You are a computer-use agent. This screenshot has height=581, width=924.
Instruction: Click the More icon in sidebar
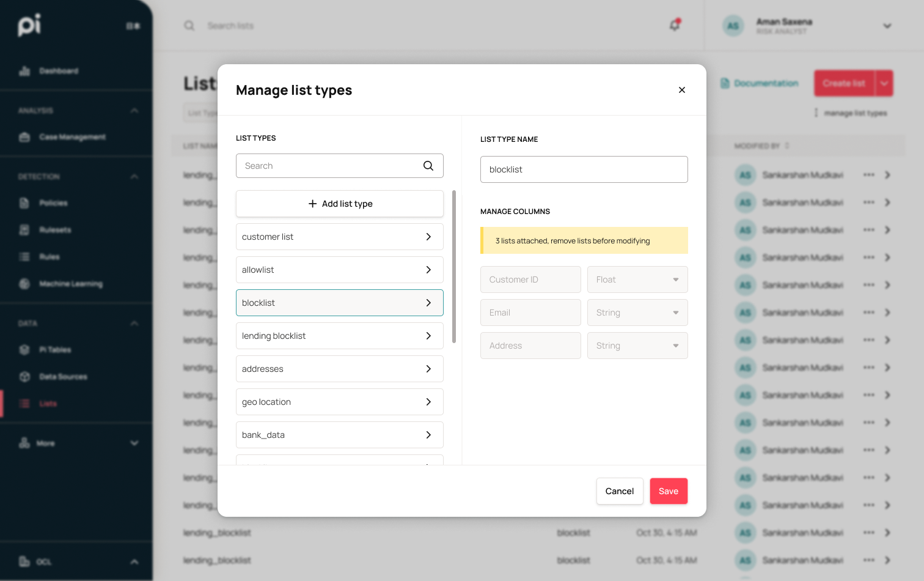point(24,443)
